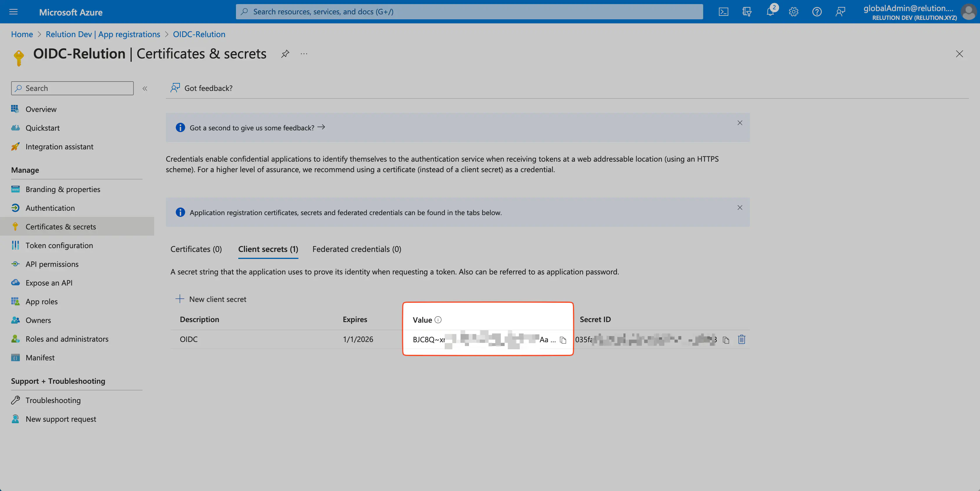Open the directories and subscriptions filter
The image size is (980, 491).
[746, 12]
